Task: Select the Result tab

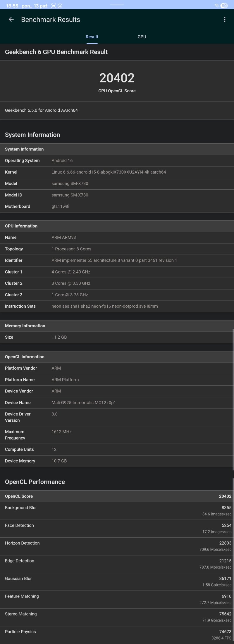Action: [92, 37]
